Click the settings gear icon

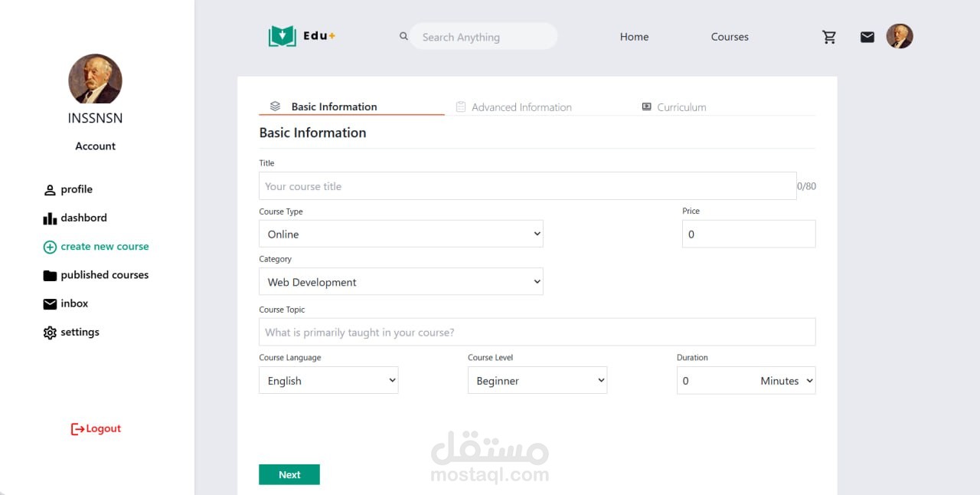point(50,333)
